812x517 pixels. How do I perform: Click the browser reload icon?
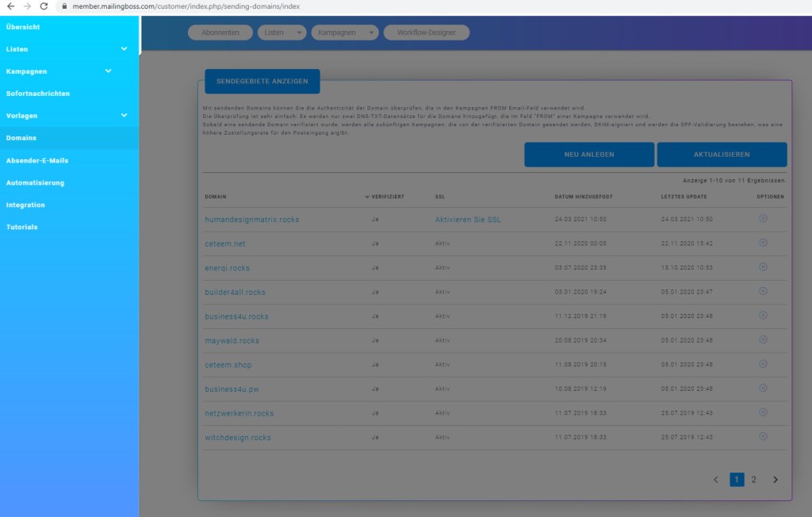(44, 6)
